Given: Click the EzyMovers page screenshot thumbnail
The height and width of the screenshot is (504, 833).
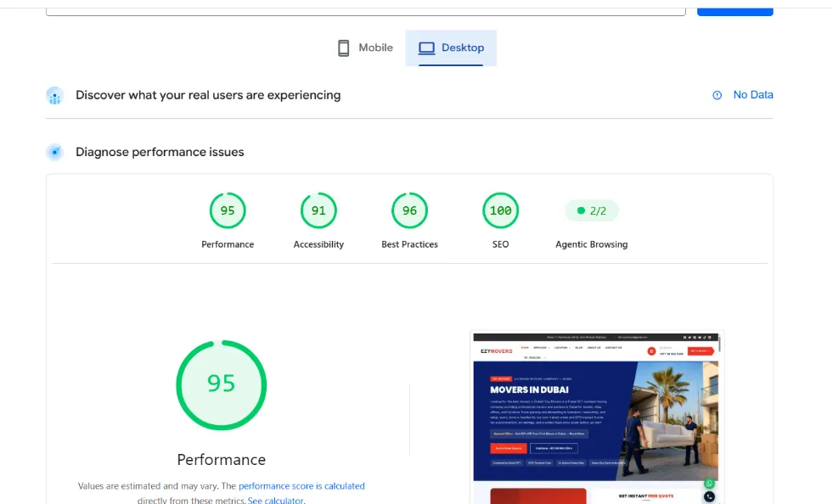Looking at the screenshot, I should click(x=596, y=418).
